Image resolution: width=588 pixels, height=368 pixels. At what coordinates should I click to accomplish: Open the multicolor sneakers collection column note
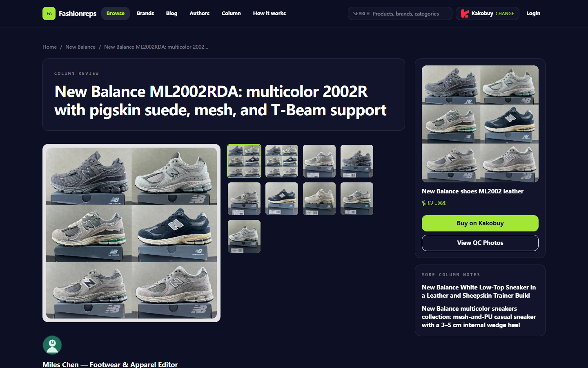479,317
